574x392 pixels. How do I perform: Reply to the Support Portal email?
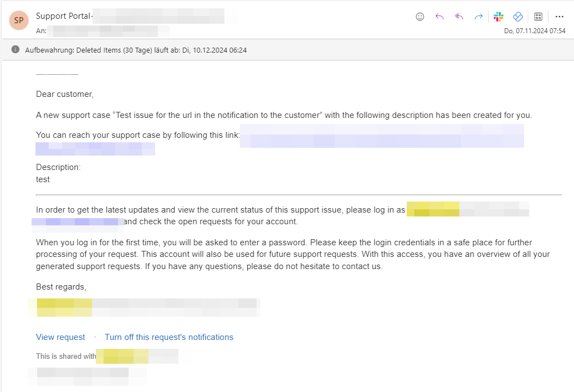pos(439,17)
